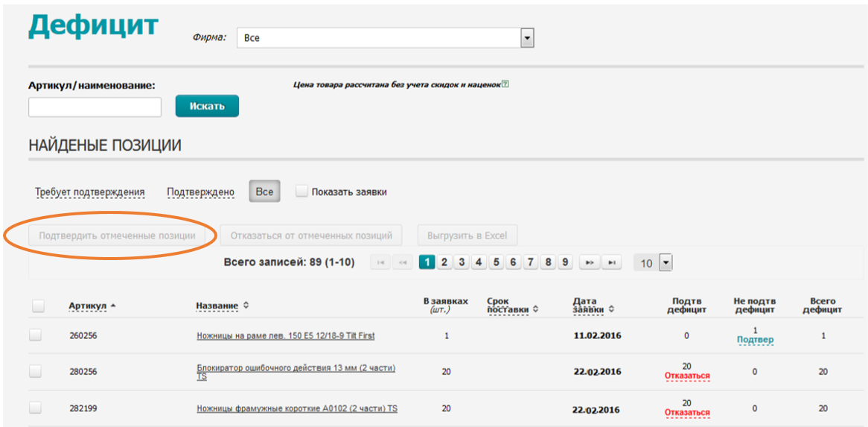Click Отказаться link for article 282199
Image resolution: width=868 pixels, height=427 pixels.
point(687,413)
